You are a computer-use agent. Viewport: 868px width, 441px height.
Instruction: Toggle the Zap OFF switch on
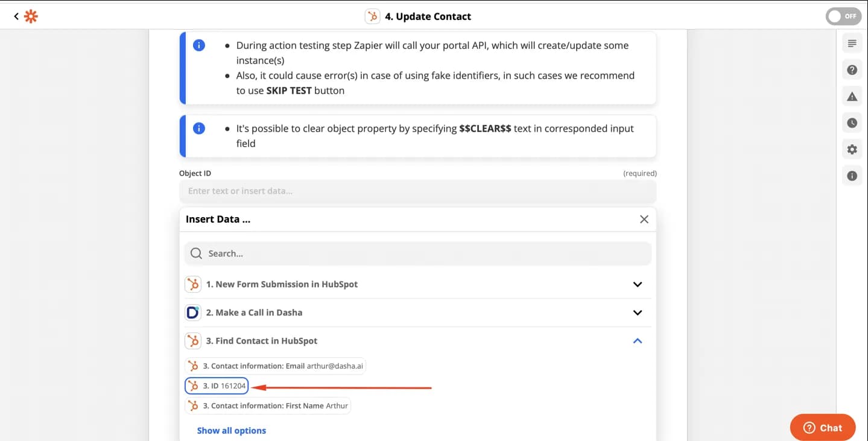coord(843,16)
